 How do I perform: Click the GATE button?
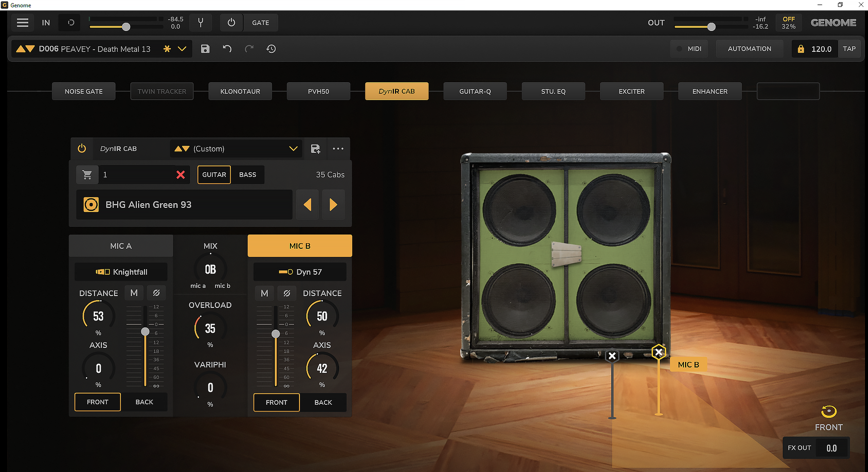[260, 23]
